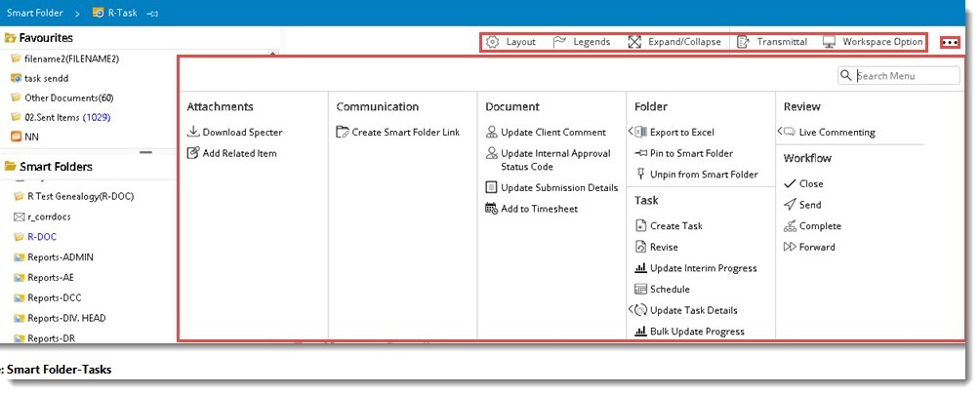Open the Transmittal option
Image resolution: width=980 pixels, height=394 pixels.
click(x=772, y=42)
